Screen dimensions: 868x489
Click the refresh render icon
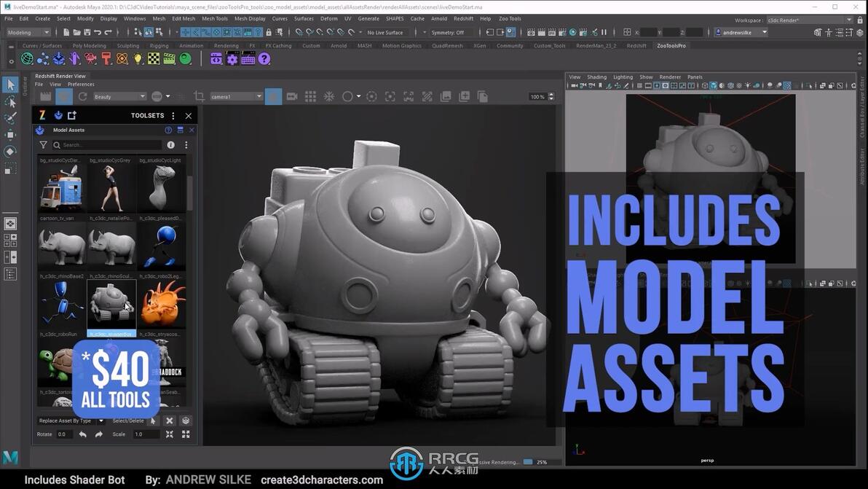point(82,96)
